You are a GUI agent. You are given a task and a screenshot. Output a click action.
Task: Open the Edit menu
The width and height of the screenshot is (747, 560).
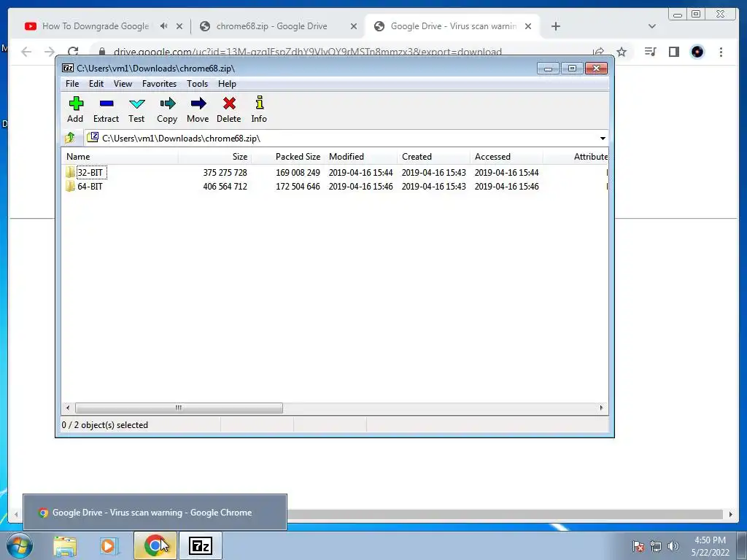[x=96, y=84]
